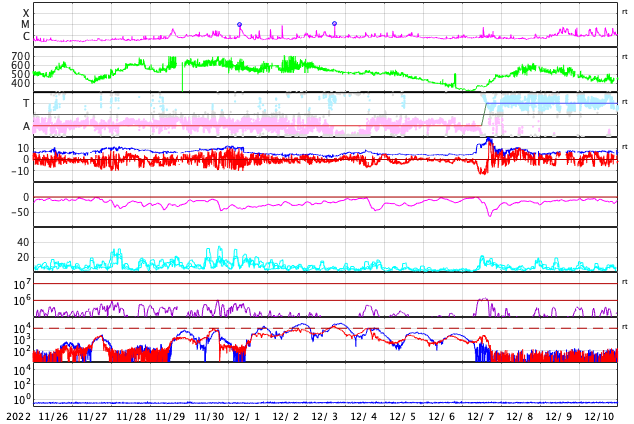Select the 11/26 date label
The image size is (634, 424).
(53, 416)
